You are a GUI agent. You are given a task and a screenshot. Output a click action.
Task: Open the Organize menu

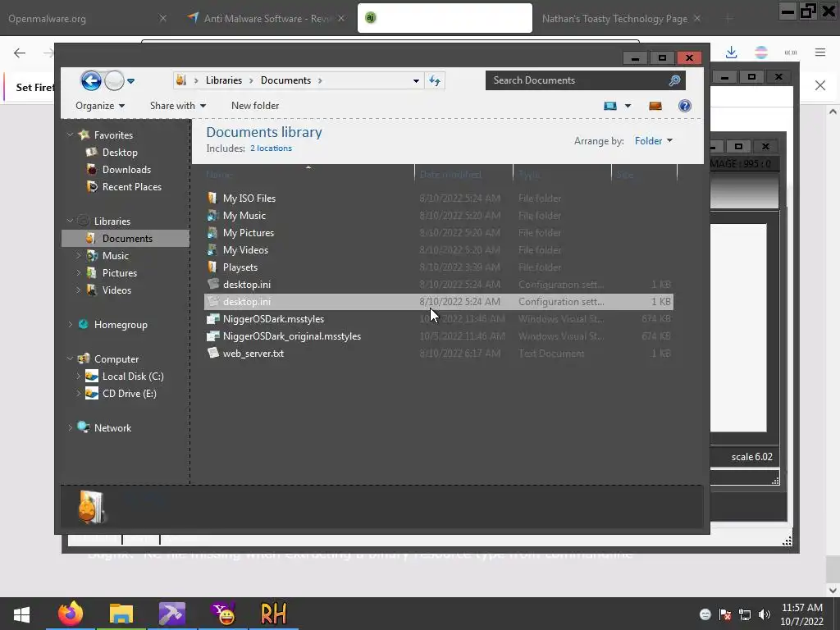pyautogui.click(x=100, y=106)
